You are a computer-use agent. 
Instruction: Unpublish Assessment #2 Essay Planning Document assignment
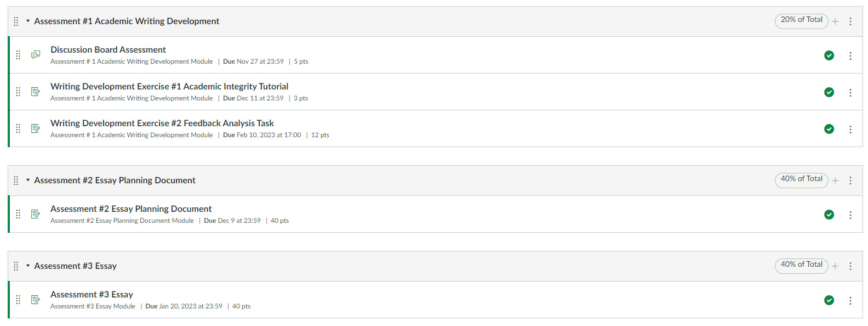pyautogui.click(x=829, y=215)
